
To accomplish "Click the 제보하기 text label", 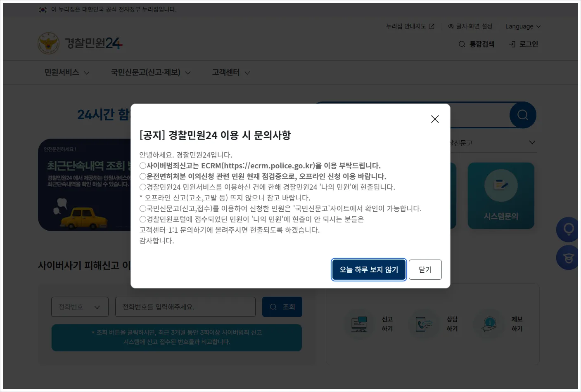I will (x=517, y=324).
